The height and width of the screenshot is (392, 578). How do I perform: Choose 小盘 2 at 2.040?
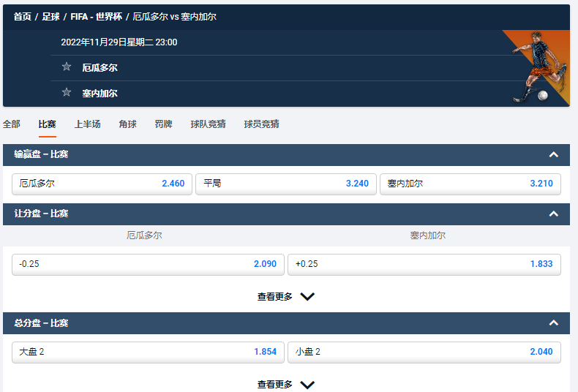point(424,352)
